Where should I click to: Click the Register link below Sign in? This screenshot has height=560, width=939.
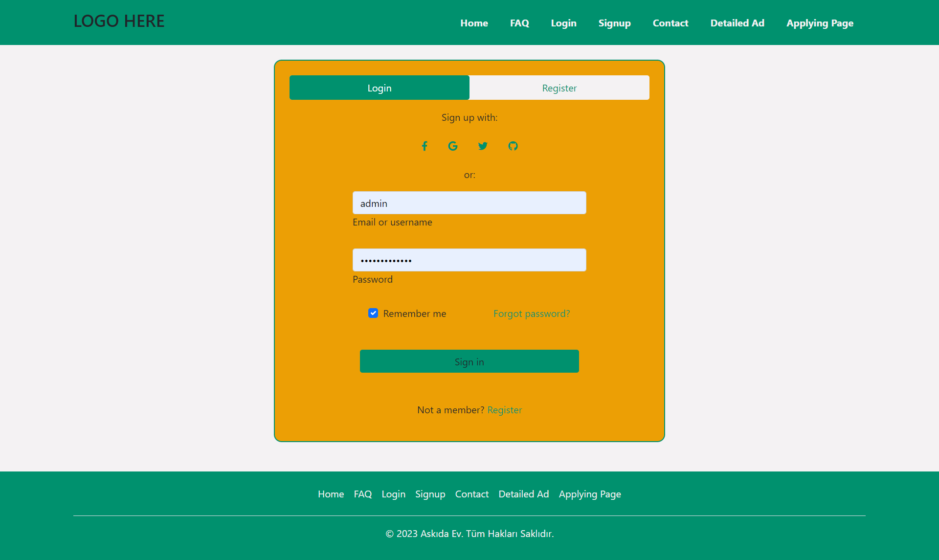[x=505, y=410]
